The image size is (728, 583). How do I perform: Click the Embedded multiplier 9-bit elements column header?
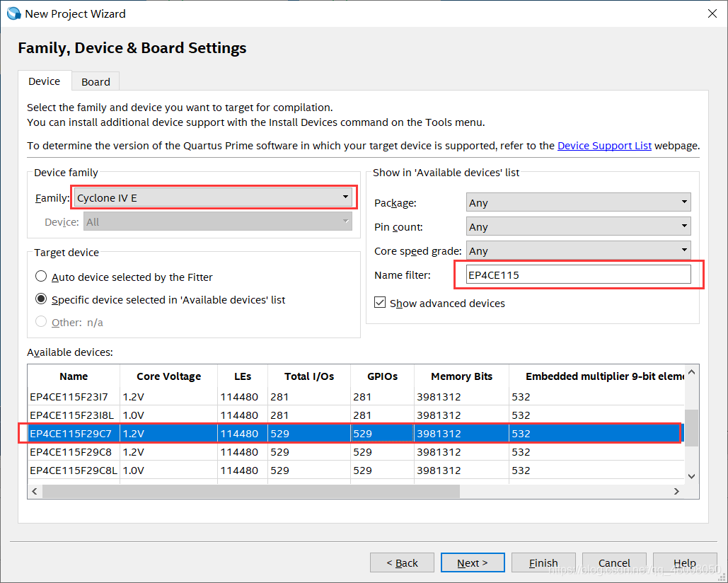[x=596, y=376]
